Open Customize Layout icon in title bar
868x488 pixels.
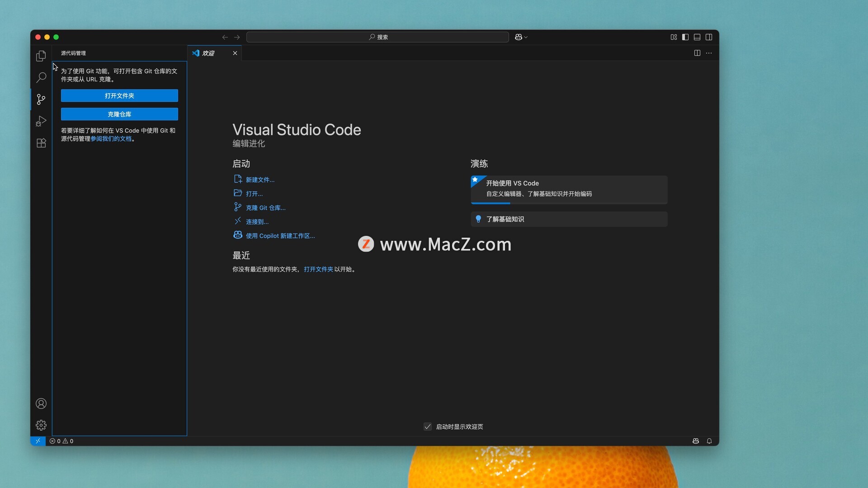(x=674, y=37)
